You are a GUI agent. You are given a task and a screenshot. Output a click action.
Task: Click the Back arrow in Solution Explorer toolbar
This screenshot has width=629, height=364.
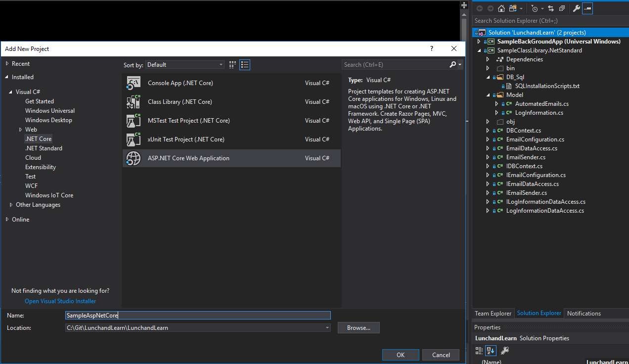pos(480,8)
